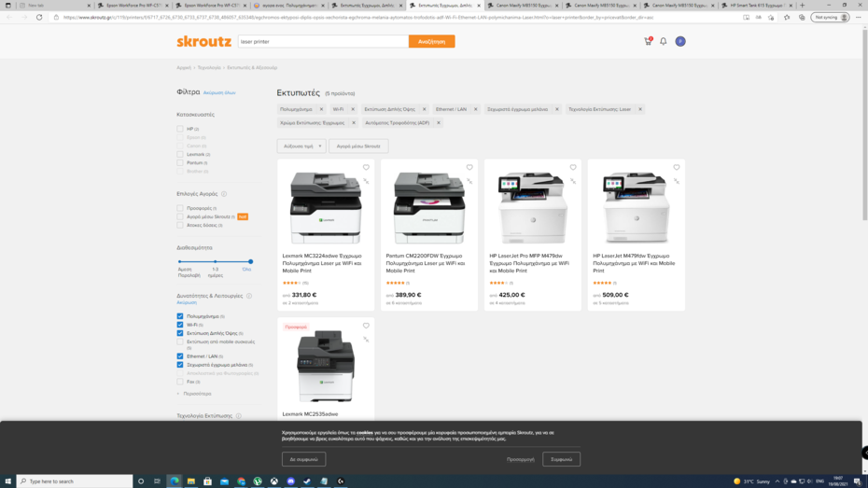Click the Αναζήτηση search button
The image size is (868, 488).
(x=432, y=41)
